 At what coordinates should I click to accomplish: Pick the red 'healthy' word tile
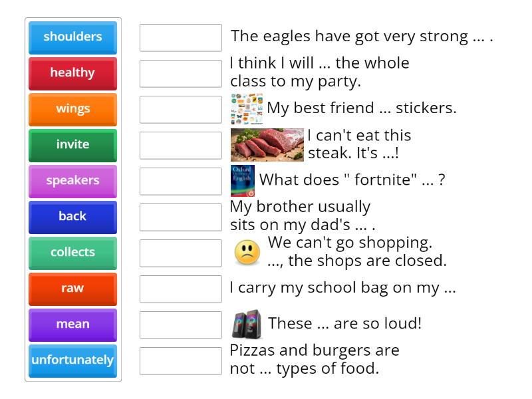(72, 73)
